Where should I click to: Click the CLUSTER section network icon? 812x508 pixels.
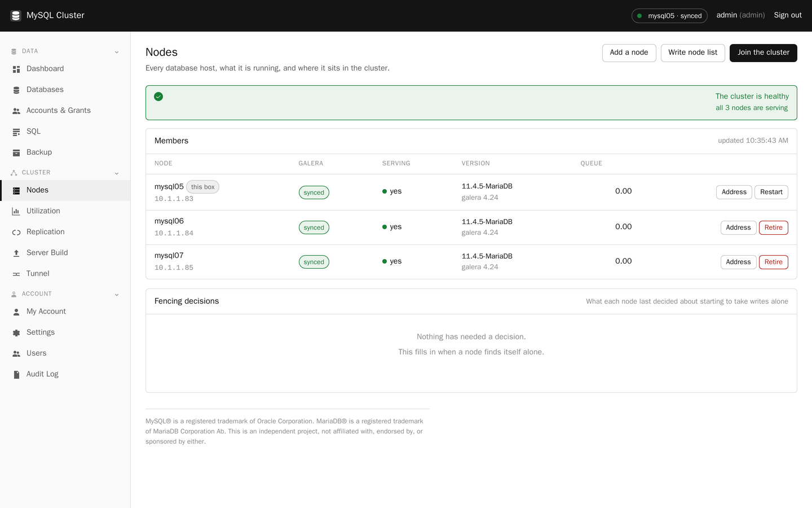click(x=14, y=173)
